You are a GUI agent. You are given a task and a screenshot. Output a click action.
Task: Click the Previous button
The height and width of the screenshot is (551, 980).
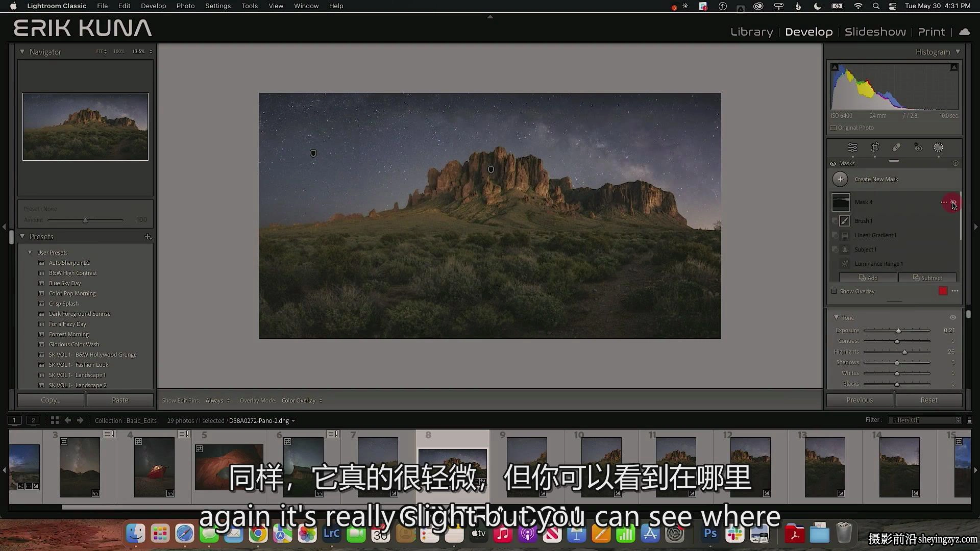pos(860,400)
